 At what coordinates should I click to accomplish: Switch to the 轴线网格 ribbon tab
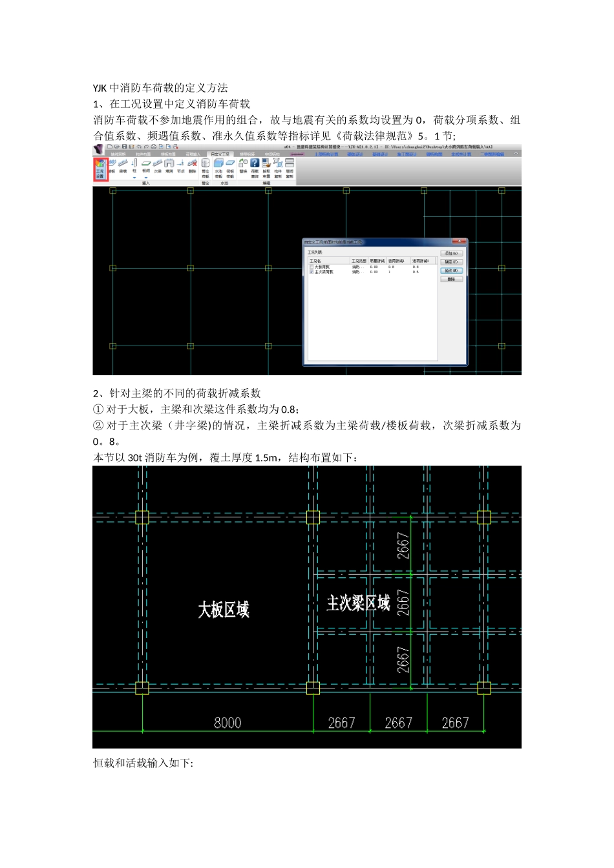(x=118, y=154)
